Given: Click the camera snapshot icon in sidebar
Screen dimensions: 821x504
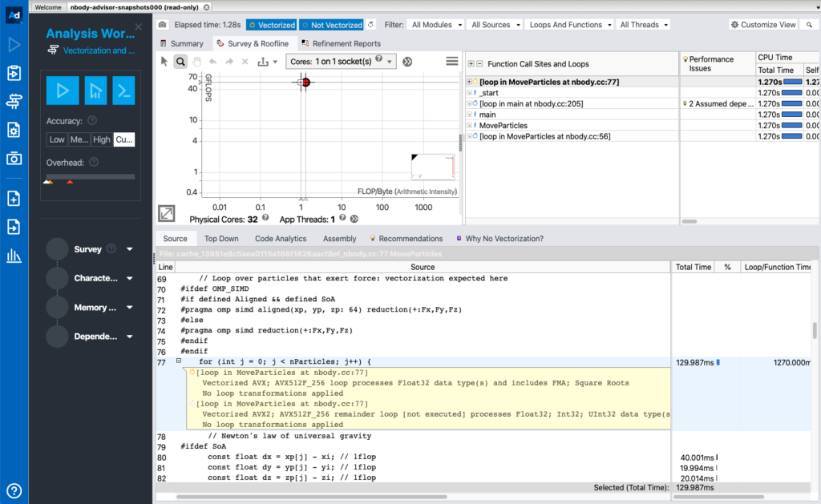Looking at the screenshot, I should tap(14, 158).
